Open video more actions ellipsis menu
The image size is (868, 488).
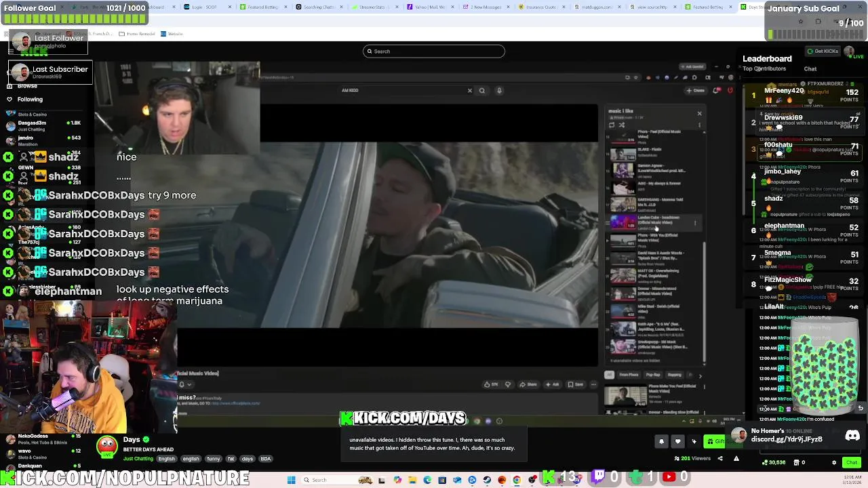593,384
